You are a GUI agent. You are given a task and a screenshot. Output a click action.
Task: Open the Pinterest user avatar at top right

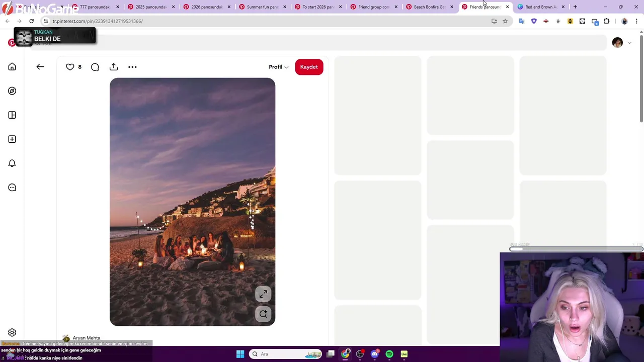pyautogui.click(x=617, y=43)
